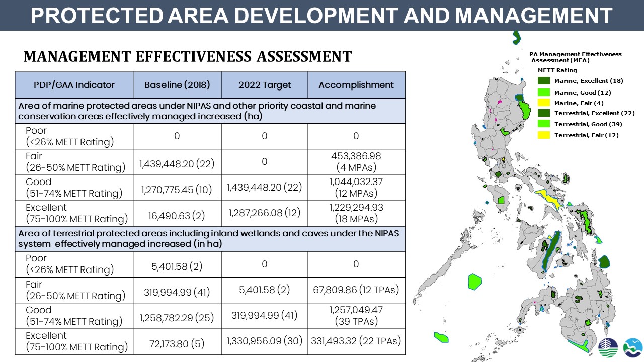The height and width of the screenshot is (362, 644).
Task: Select the '67,809.86 (12 TPAs)' cell
Action: (356, 290)
